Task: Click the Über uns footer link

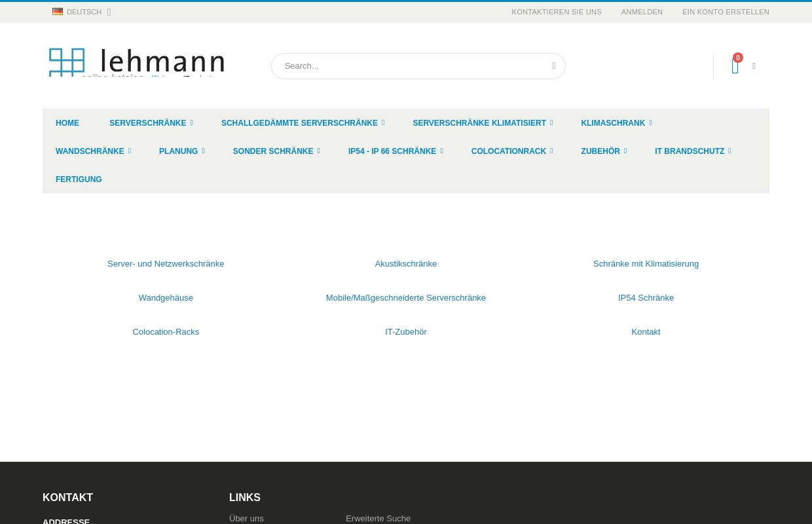Action: [246, 518]
